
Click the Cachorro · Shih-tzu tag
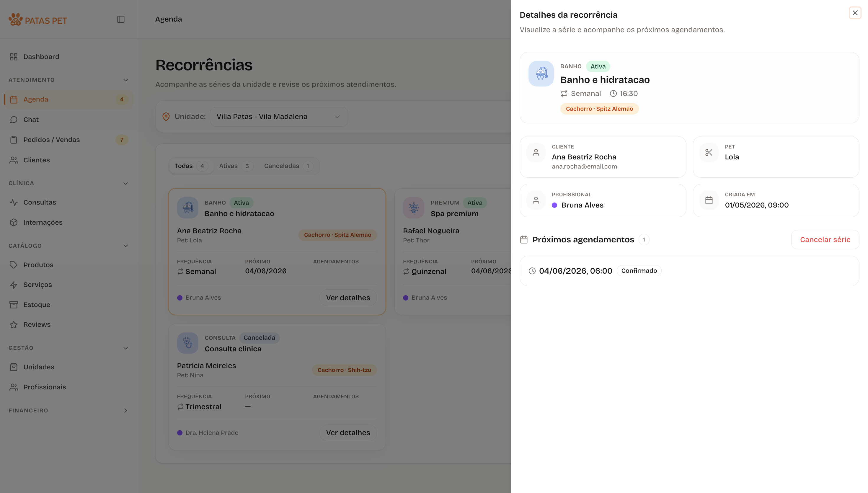click(344, 370)
